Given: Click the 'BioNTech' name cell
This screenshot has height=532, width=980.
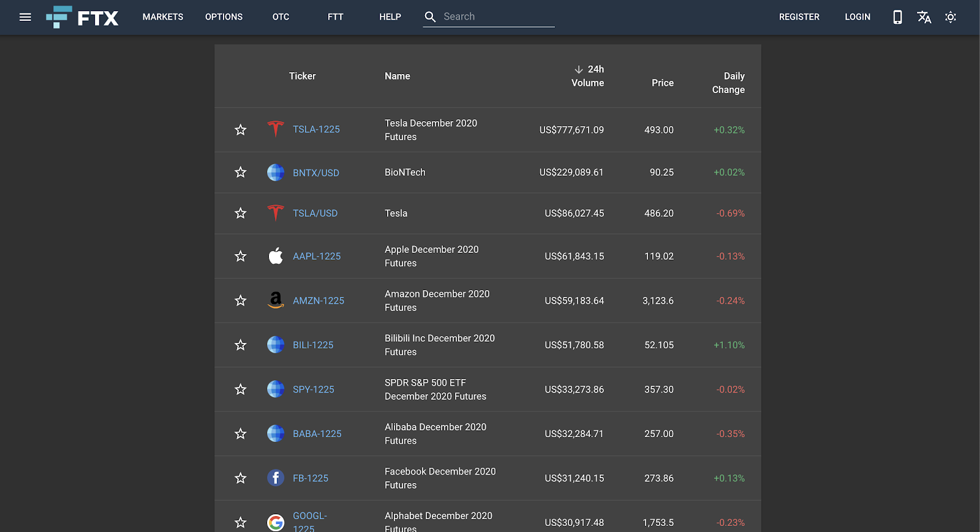Looking at the screenshot, I should pyautogui.click(x=405, y=172).
